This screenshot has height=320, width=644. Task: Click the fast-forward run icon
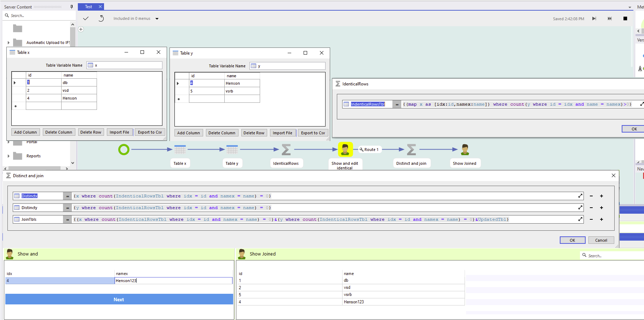[x=610, y=18]
